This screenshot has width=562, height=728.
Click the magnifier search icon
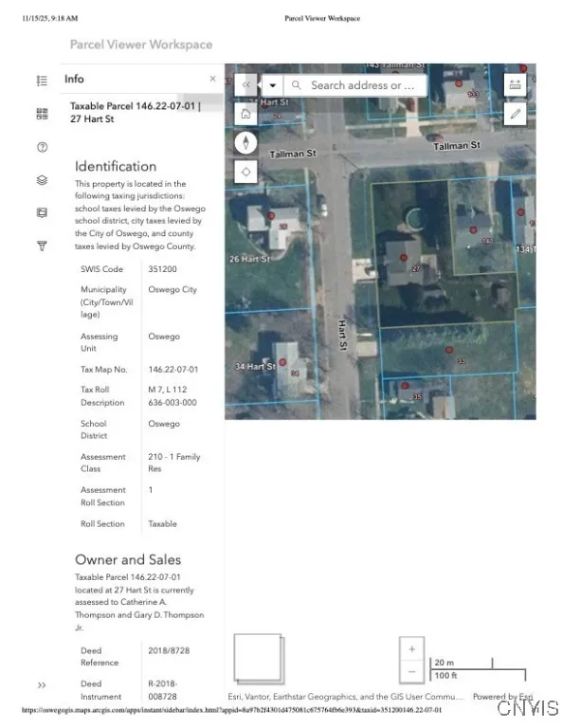click(296, 85)
